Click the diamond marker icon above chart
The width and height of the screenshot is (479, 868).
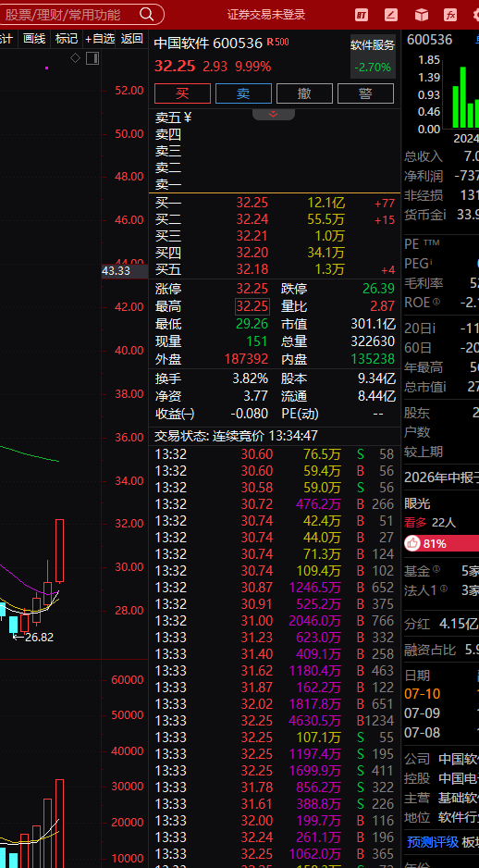(x=75, y=58)
